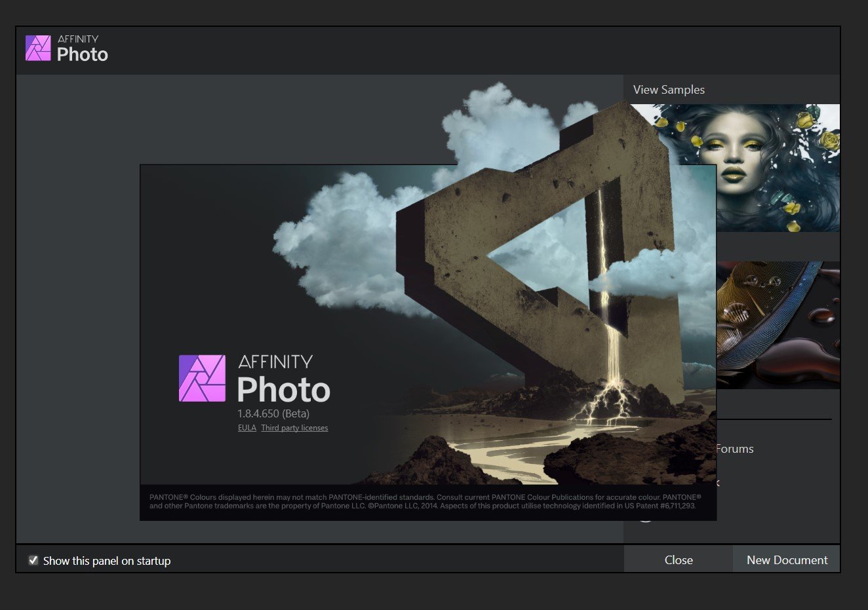Screen dimensions: 868x610
Task: Click the version text 1.8.4.650 (Beta)
Action: click(273, 413)
